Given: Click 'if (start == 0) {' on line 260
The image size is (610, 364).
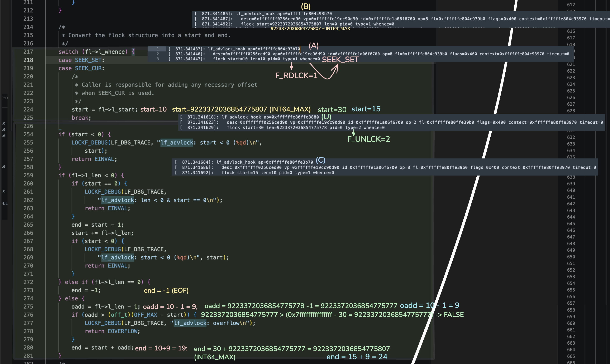Looking at the screenshot, I should click(99, 183).
